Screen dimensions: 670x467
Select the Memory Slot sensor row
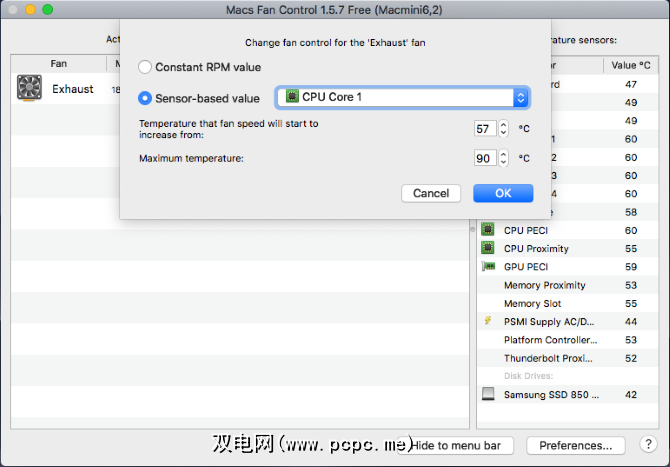pyautogui.click(x=567, y=303)
